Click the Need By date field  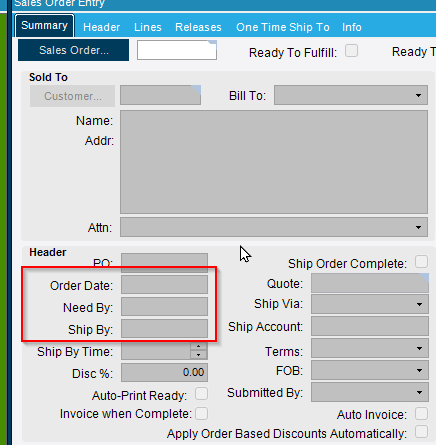click(164, 307)
